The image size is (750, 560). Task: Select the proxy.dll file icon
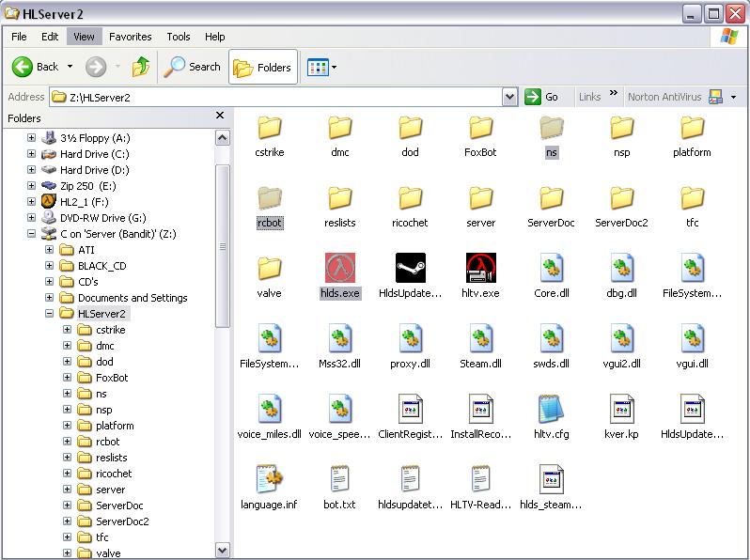[410, 338]
